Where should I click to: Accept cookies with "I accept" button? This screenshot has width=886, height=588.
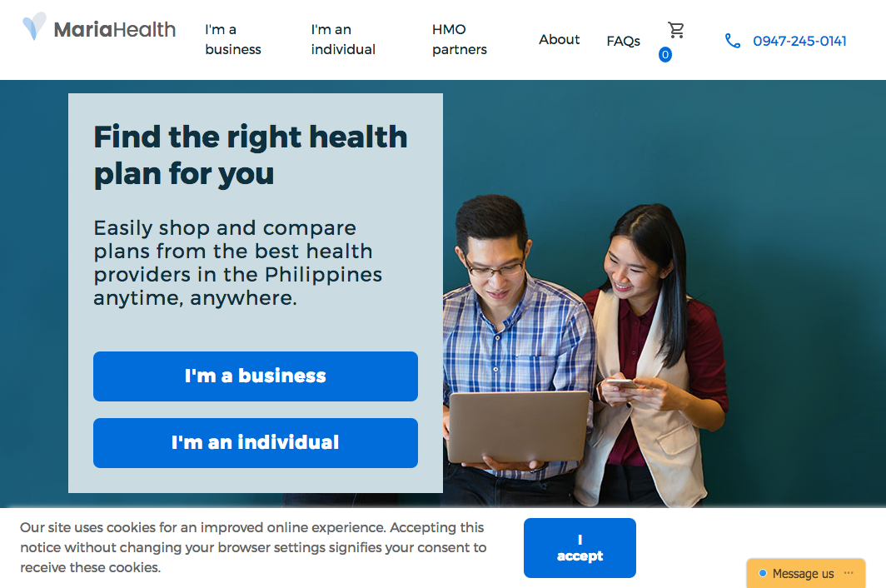tap(580, 548)
